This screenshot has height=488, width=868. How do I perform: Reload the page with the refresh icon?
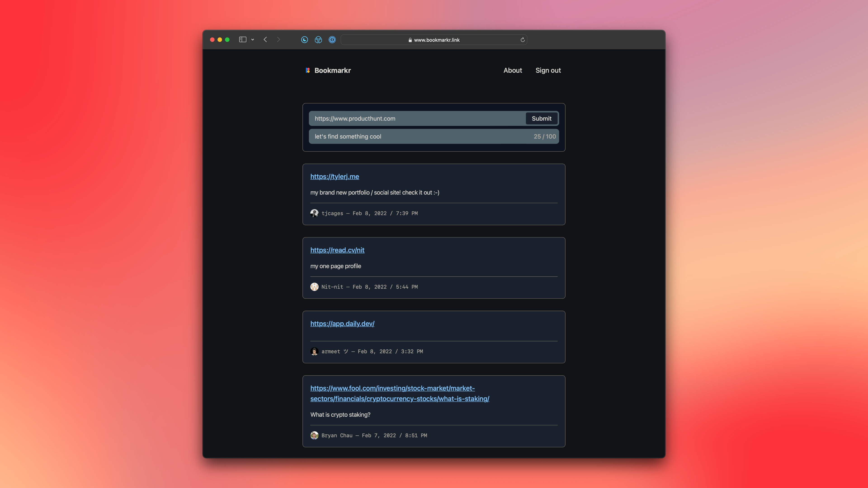[x=523, y=40]
